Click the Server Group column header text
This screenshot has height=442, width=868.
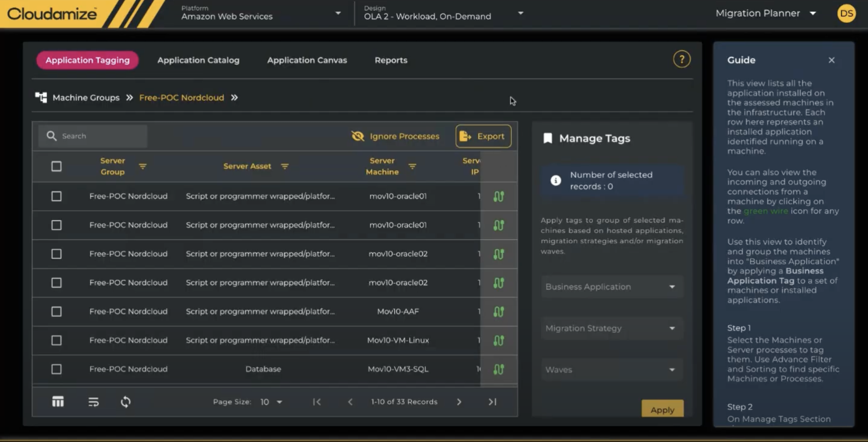[113, 166]
